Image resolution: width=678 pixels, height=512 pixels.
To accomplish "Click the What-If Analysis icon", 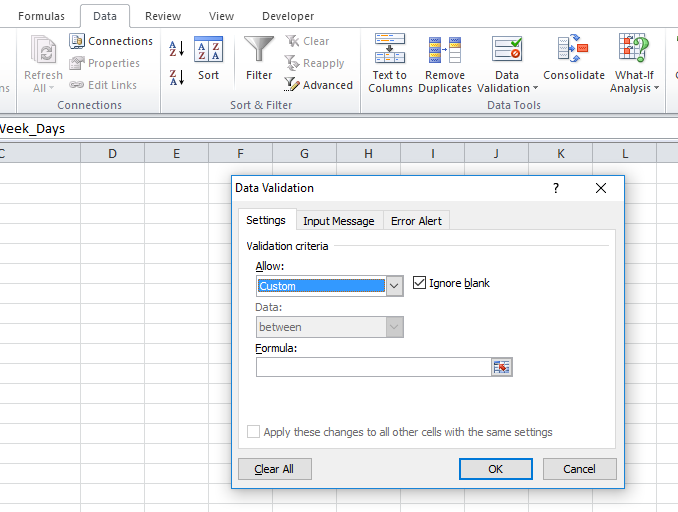I will click(x=634, y=48).
